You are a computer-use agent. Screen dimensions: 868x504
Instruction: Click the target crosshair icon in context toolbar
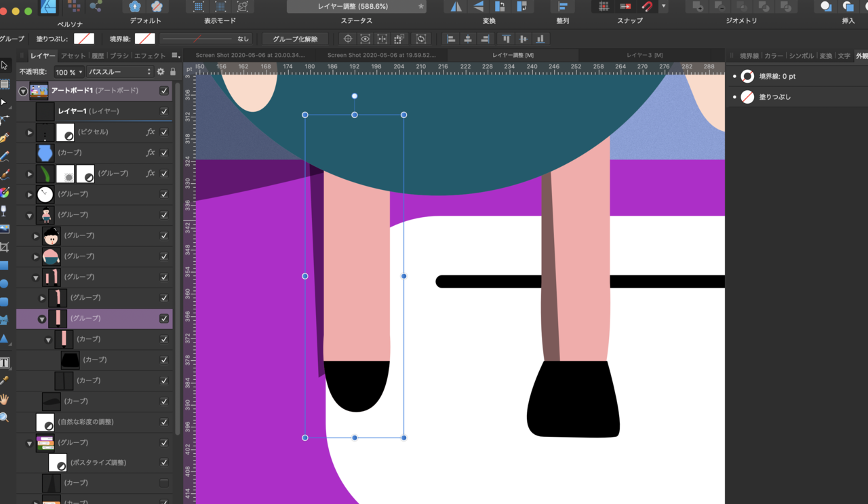click(348, 39)
